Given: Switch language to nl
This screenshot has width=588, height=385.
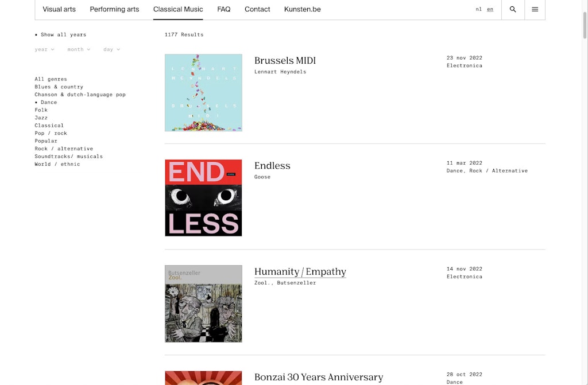Looking at the screenshot, I should (x=478, y=9).
